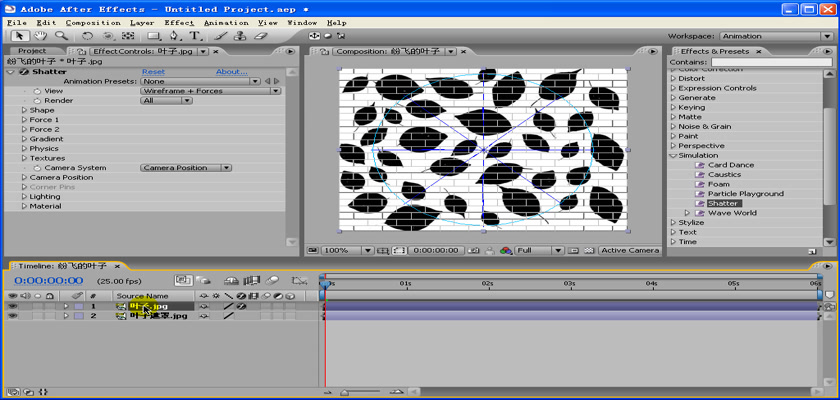Open the Render dropdown set to All
This screenshot has width=840, height=400.
pos(166,101)
